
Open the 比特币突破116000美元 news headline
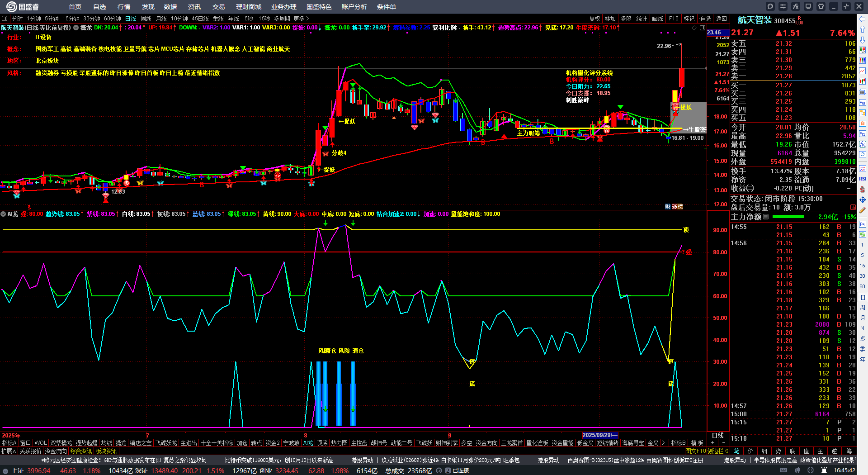pos(279,460)
